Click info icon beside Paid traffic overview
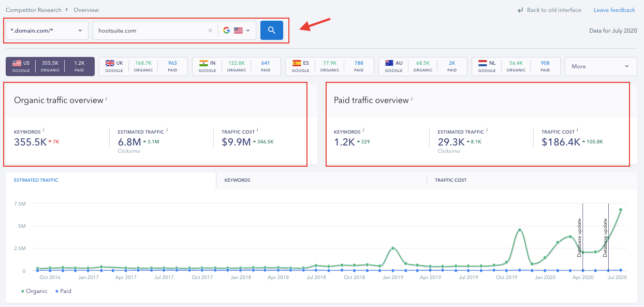The width and height of the screenshot is (644, 307). click(x=412, y=98)
